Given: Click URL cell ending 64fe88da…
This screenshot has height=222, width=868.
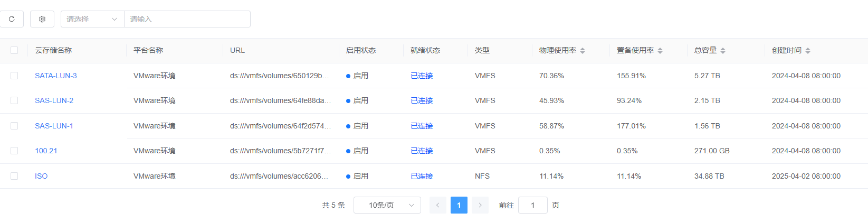Looking at the screenshot, I should coord(280,100).
